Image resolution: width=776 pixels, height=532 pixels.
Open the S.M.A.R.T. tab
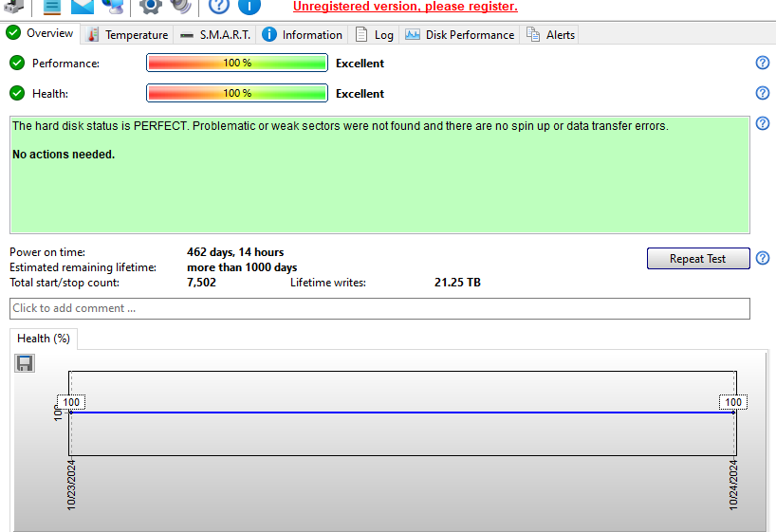[x=214, y=35]
